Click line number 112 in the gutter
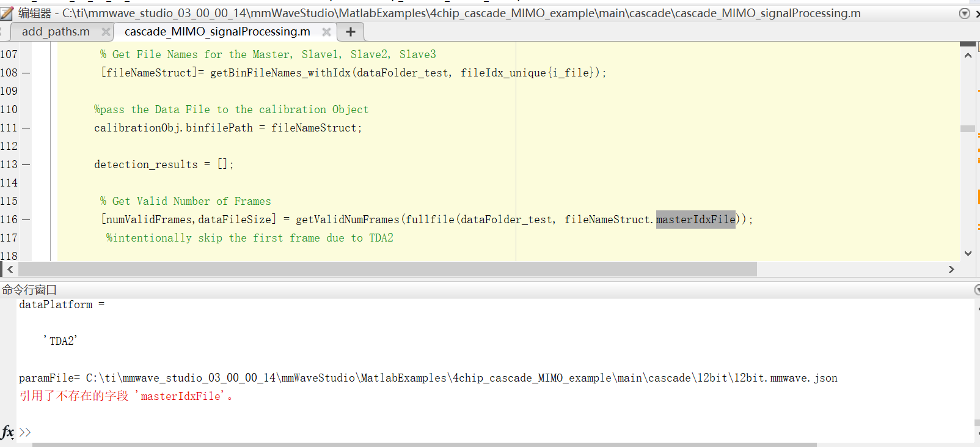980x447 pixels. (9, 146)
